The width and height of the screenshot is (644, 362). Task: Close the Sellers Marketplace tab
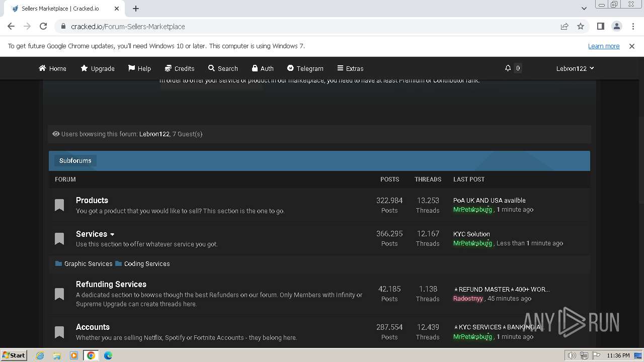pyautogui.click(x=117, y=9)
